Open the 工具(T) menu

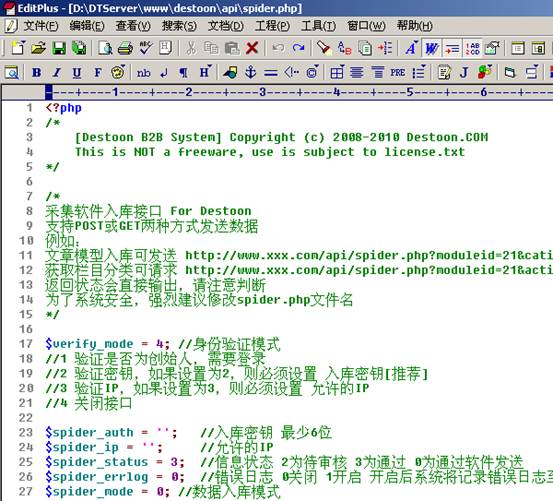click(318, 25)
